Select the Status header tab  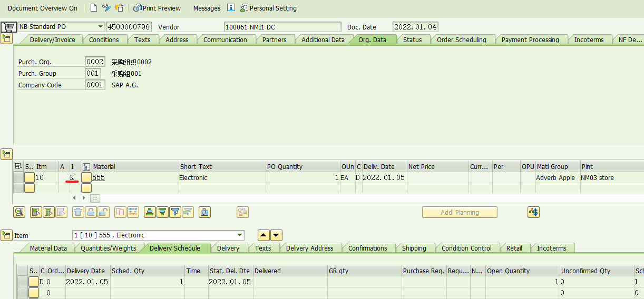point(412,39)
